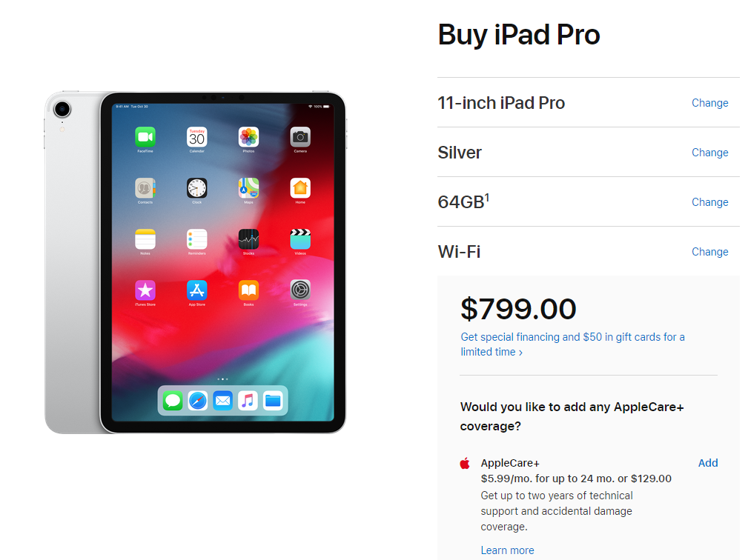Change the 64GB storage option

710,202
